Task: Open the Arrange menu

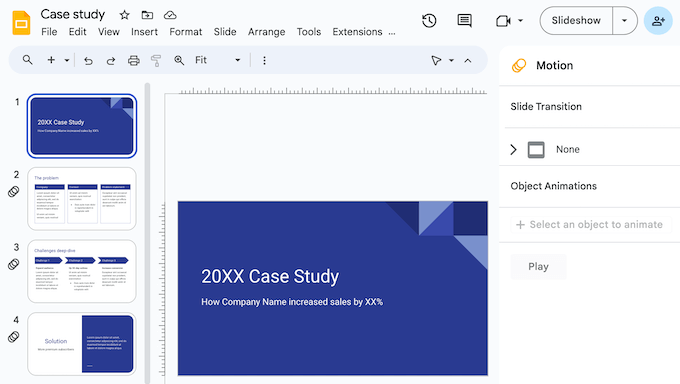Action: [x=266, y=32]
